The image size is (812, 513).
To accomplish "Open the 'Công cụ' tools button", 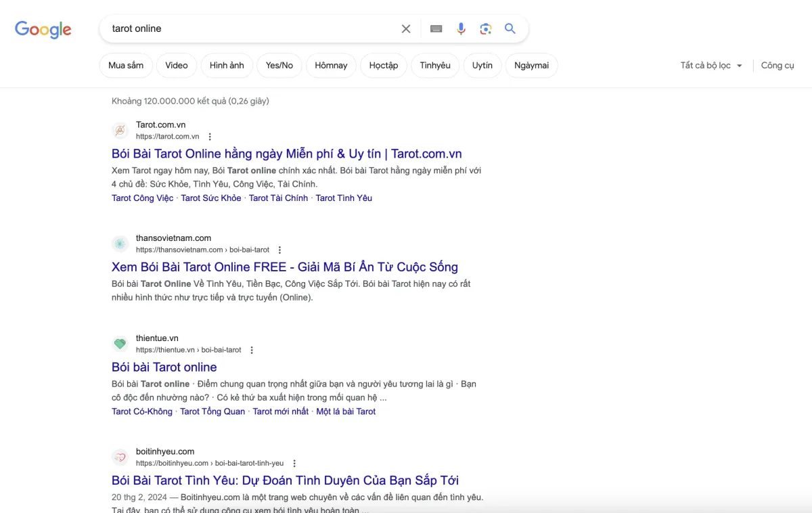I will [777, 66].
